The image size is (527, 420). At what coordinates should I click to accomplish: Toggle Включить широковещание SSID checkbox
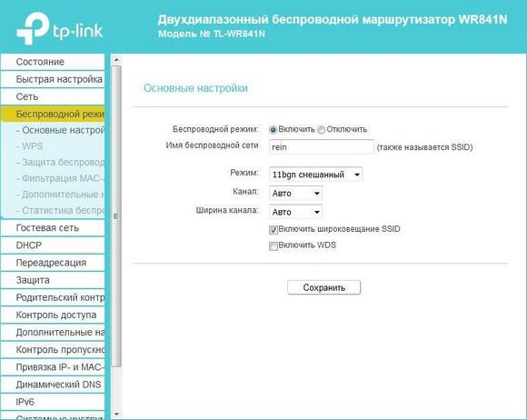point(273,230)
